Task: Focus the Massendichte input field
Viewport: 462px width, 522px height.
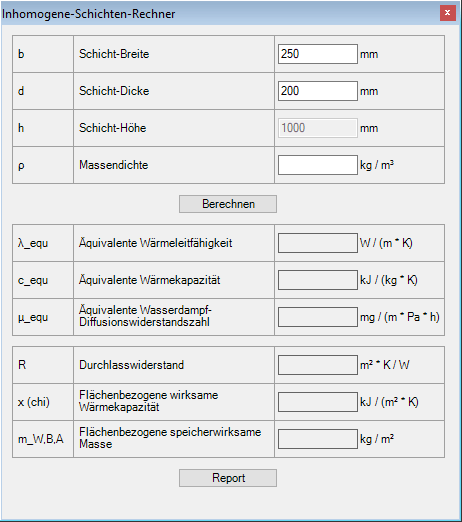Action: 318,165
